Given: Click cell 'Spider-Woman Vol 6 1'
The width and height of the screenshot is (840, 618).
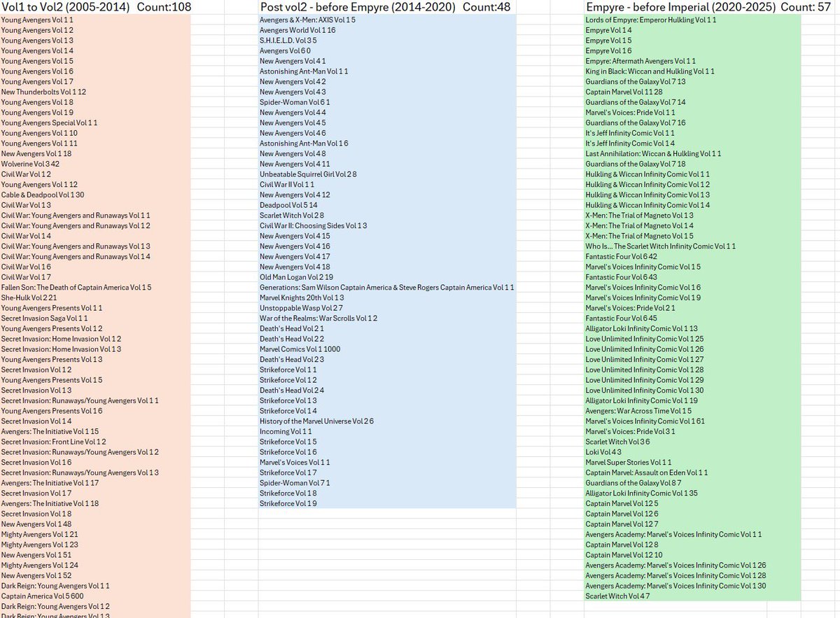Looking at the screenshot, I should click(x=387, y=102).
